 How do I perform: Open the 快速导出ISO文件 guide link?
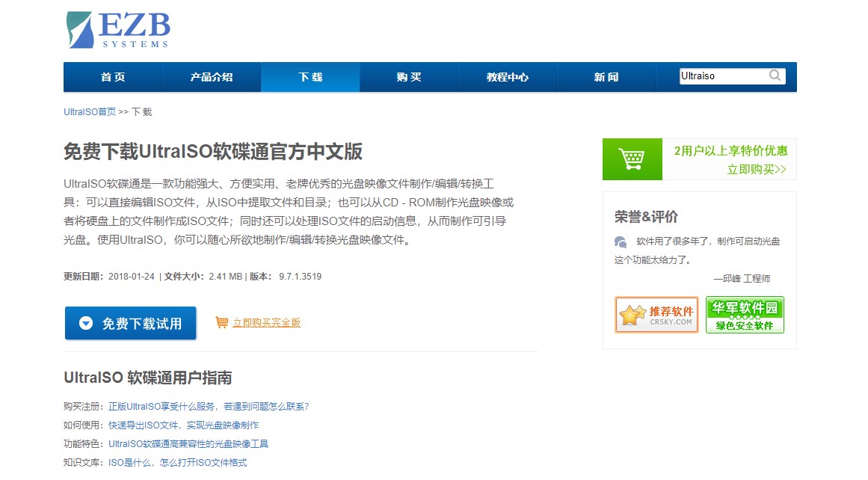click(x=184, y=425)
